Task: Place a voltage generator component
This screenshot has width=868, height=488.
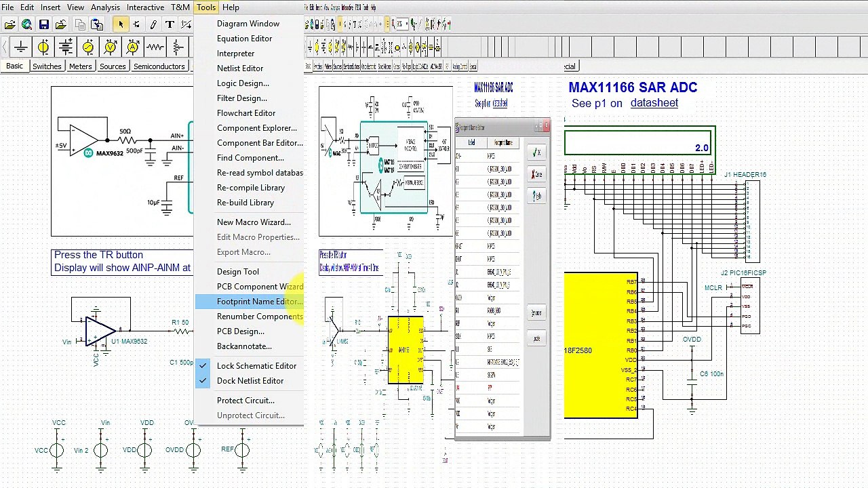Action: click(x=88, y=47)
